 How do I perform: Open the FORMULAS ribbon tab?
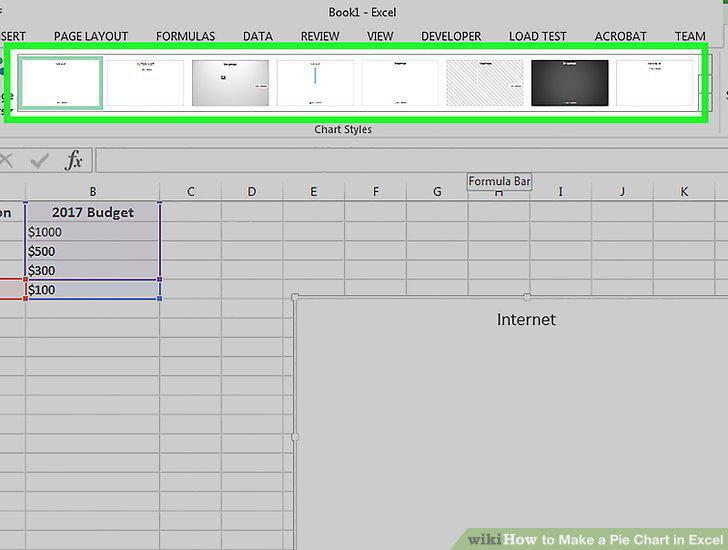185,36
